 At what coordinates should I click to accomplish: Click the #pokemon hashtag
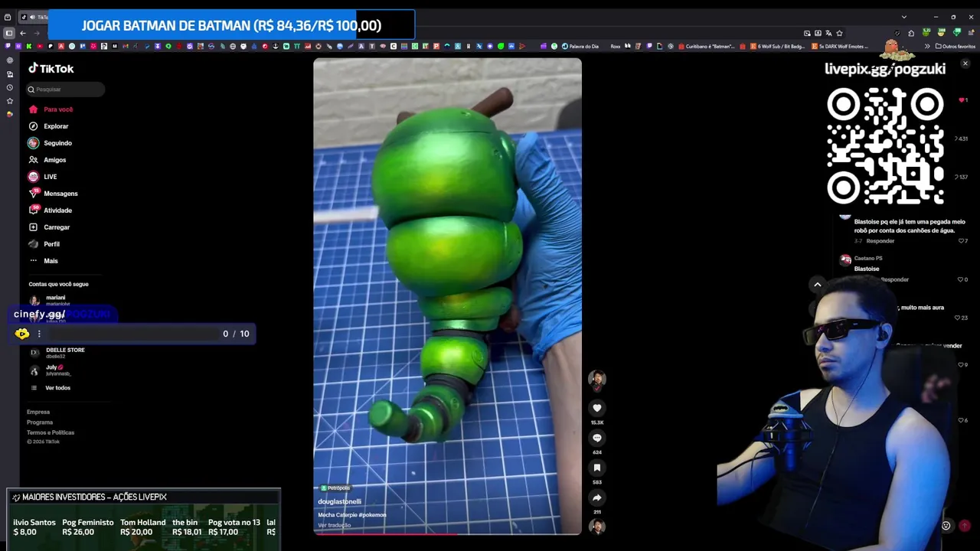(373, 515)
